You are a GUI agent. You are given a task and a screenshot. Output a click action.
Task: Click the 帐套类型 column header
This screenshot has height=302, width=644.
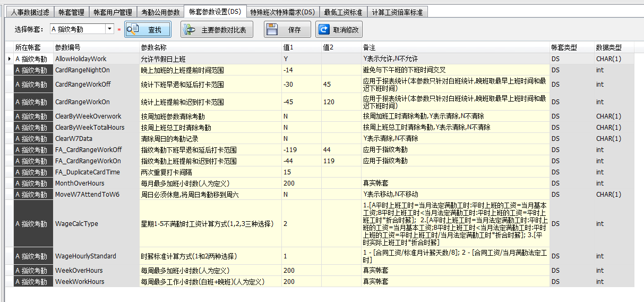[x=572, y=47]
